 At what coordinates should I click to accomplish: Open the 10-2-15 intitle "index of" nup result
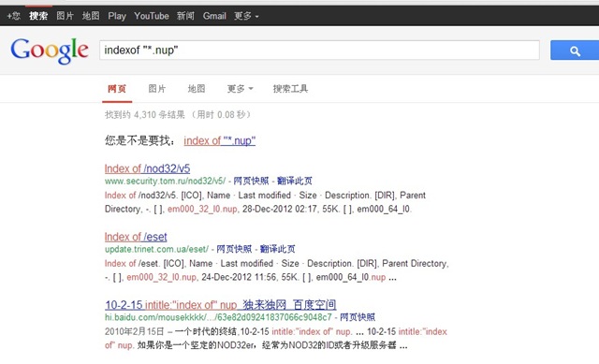pos(221,305)
